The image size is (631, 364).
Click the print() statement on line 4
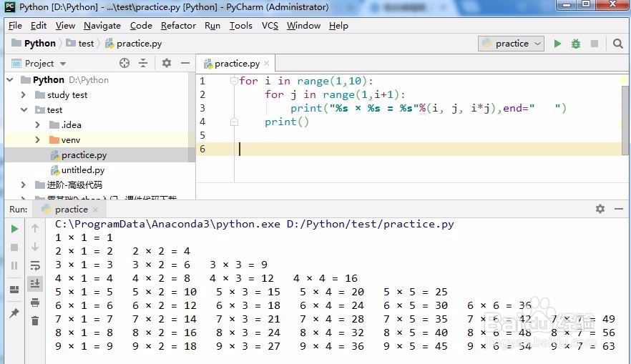click(x=286, y=122)
